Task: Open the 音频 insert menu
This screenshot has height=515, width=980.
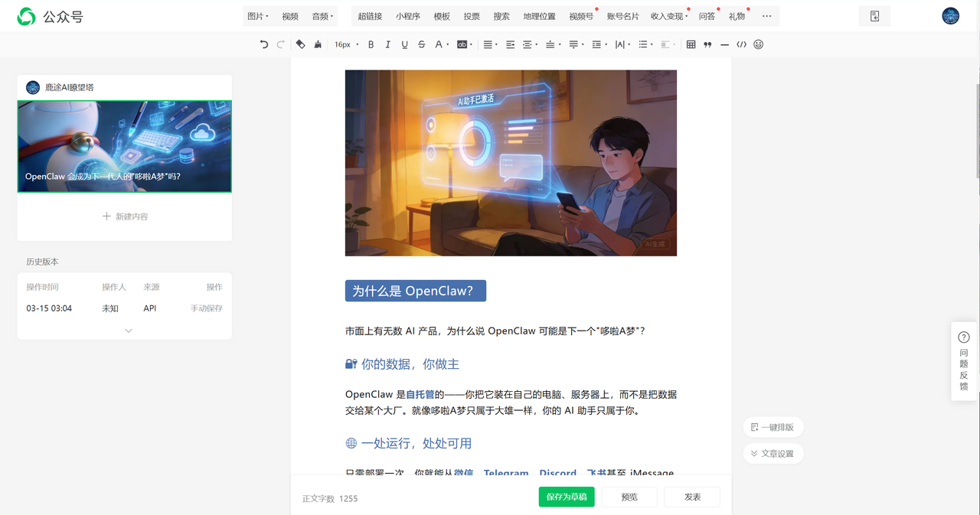Action: click(x=322, y=16)
